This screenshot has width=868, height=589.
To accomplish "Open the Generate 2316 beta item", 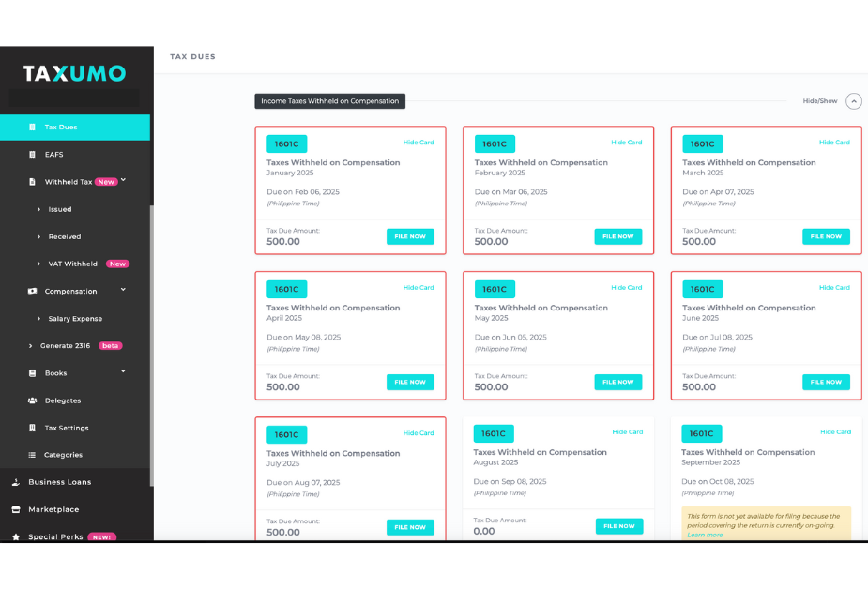I will pos(66,346).
